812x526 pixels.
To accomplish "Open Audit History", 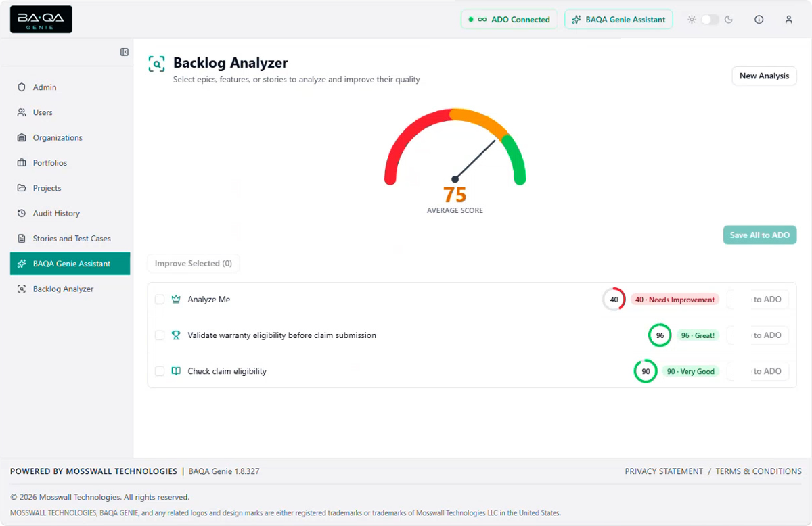I will tap(70, 213).
